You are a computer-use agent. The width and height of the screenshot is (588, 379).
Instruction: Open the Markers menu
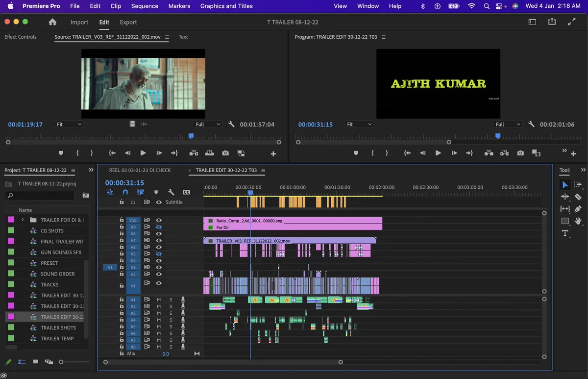coord(179,6)
